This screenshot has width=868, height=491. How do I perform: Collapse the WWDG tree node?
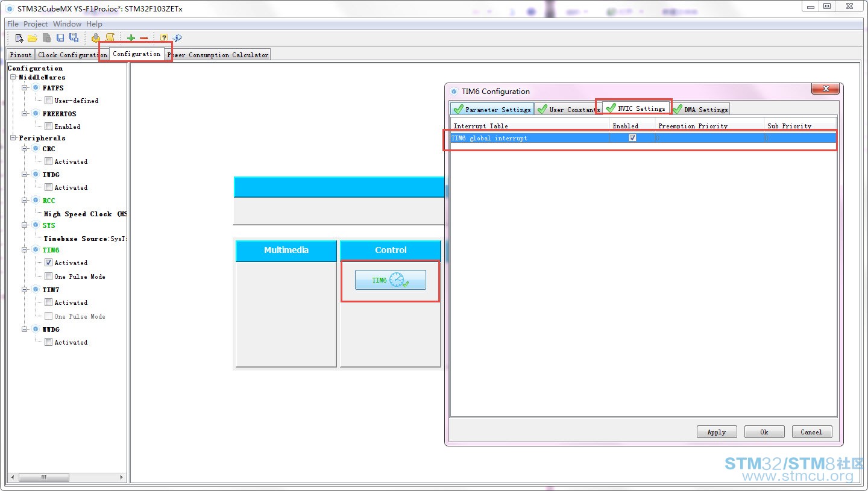coord(25,330)
